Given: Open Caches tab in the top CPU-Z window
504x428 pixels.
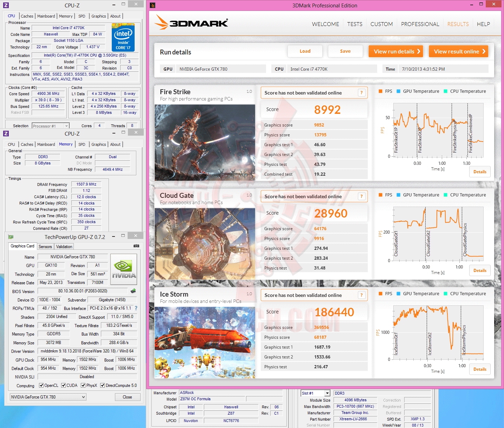Looking at the screenshot, I should (27, 16).
